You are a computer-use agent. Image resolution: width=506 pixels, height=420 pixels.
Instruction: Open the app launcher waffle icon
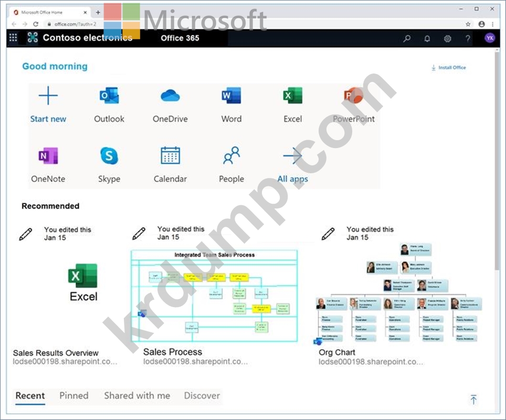[13, 38]
